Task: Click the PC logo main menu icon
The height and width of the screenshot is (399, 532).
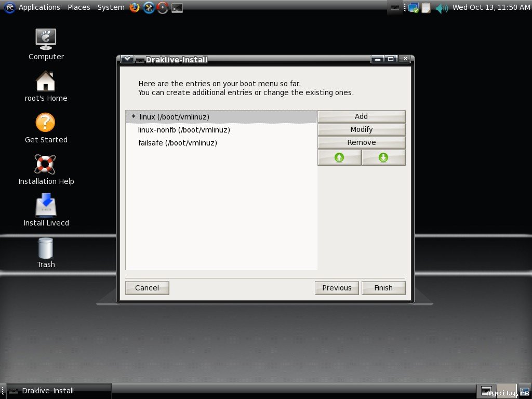Action: pos(9,7)
